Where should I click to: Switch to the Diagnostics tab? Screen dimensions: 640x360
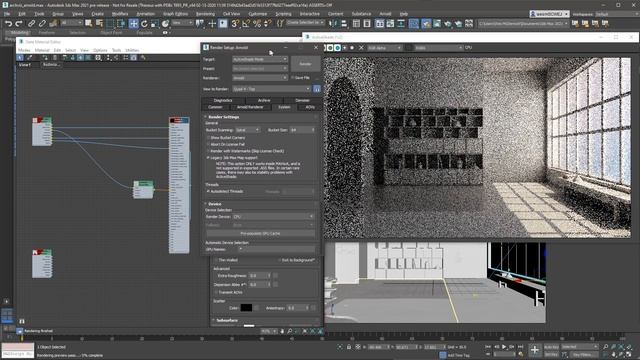(223, 100)
